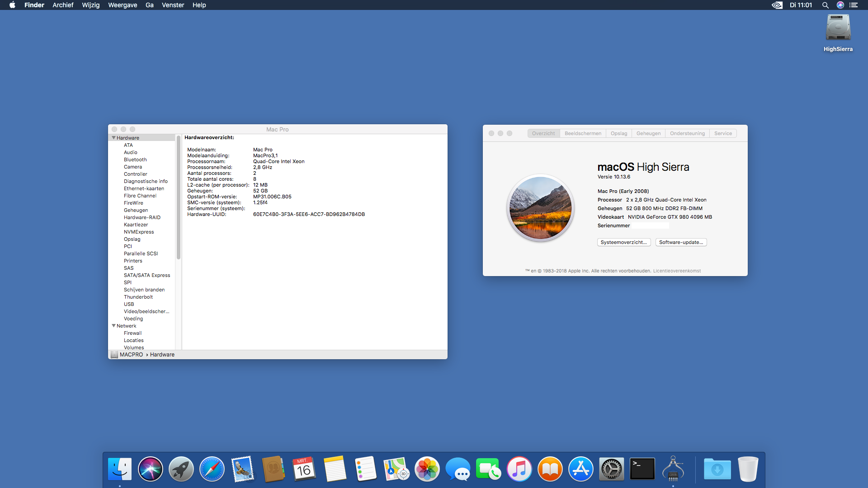
Task: Open the Weergave menu
Action: tap(123, 5)
